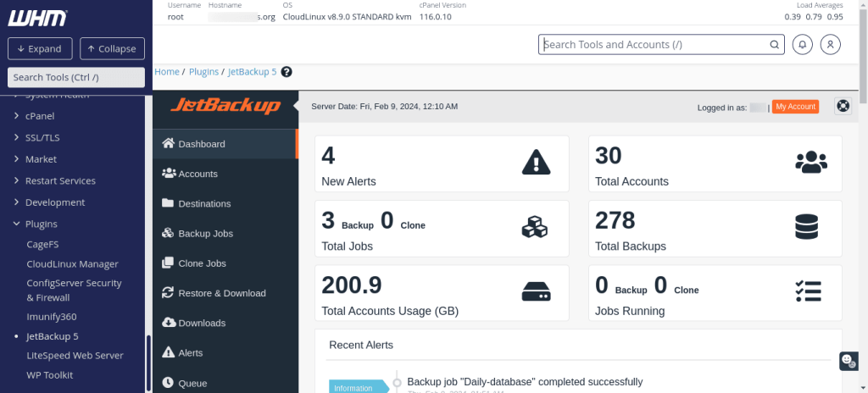The image size is (868, 393).
Task: Click the JetBackup close panel icon
Action: tap(843, 106)
